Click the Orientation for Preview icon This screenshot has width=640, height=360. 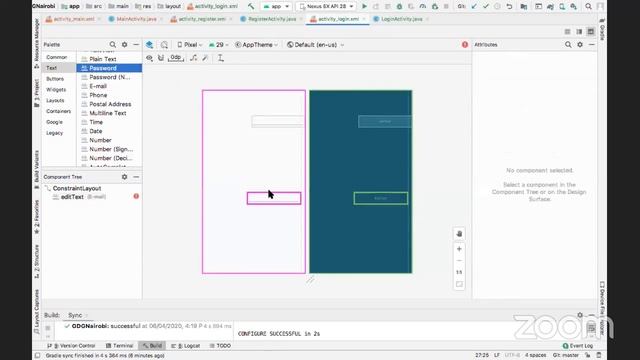[x=164, y=45]
